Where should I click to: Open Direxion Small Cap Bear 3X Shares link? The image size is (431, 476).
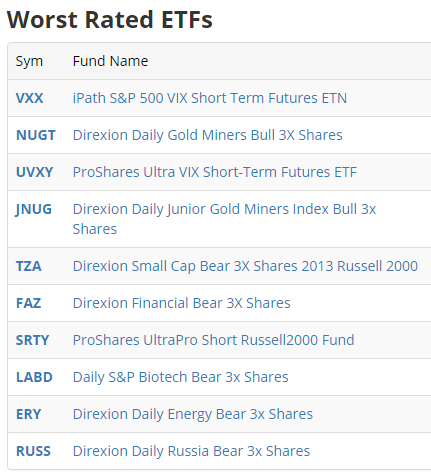pos(245,266)
